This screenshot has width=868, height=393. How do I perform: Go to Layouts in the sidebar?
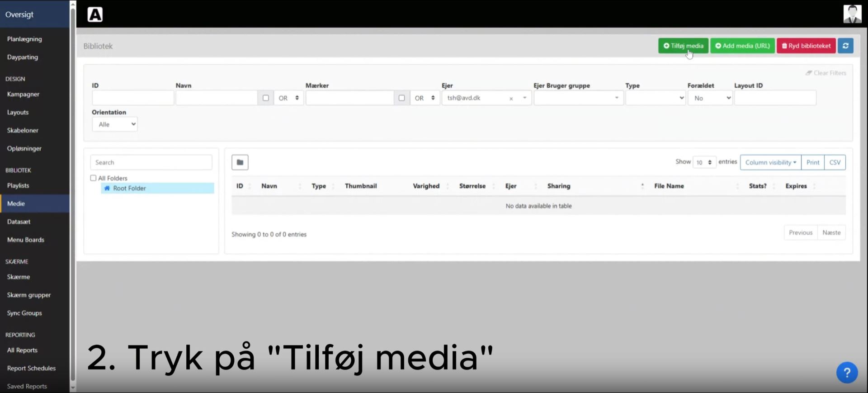coord(18,112)
